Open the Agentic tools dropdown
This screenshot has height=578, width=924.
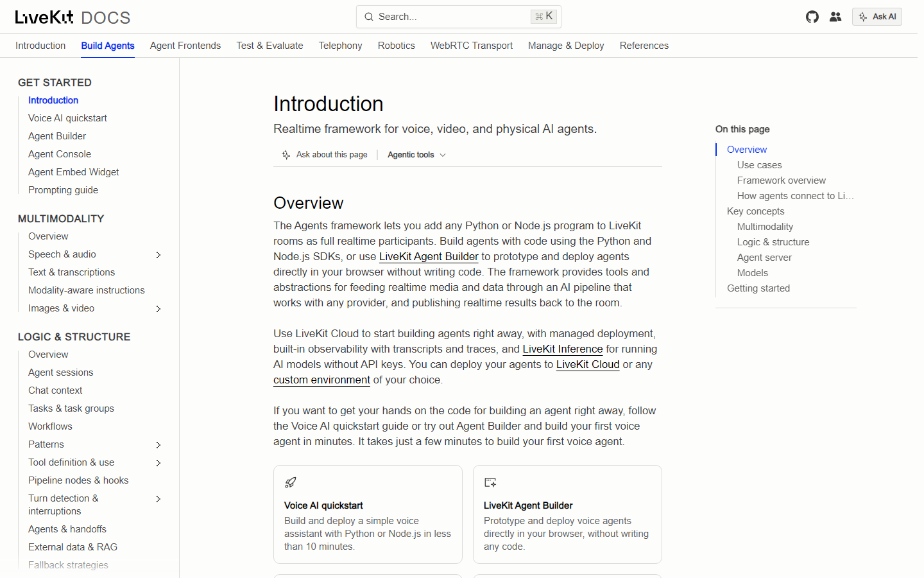[x=417, y=155]
